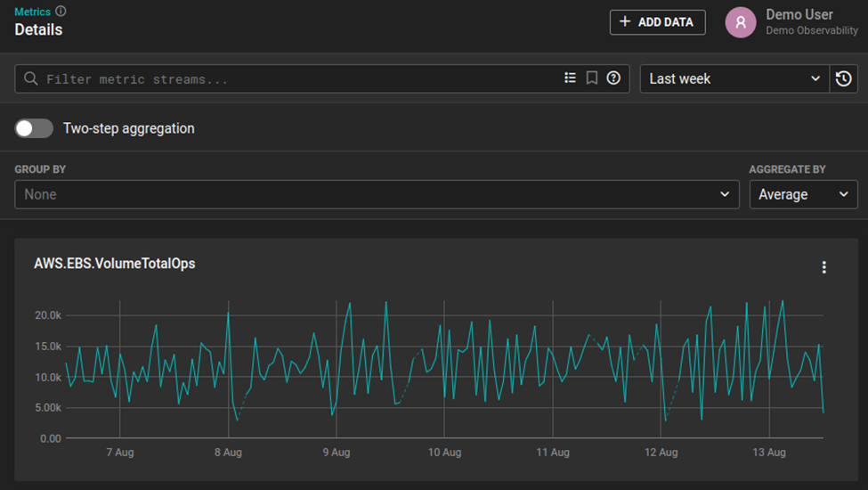Expand the Last week time range dropdown
Screen dimensions: 868x490
pyautogui.click(x=734, y=78)
